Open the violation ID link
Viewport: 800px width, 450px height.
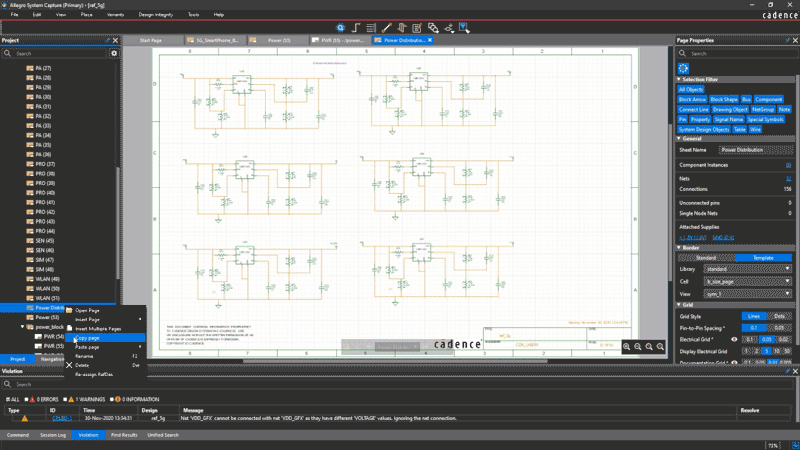(62, 418)
